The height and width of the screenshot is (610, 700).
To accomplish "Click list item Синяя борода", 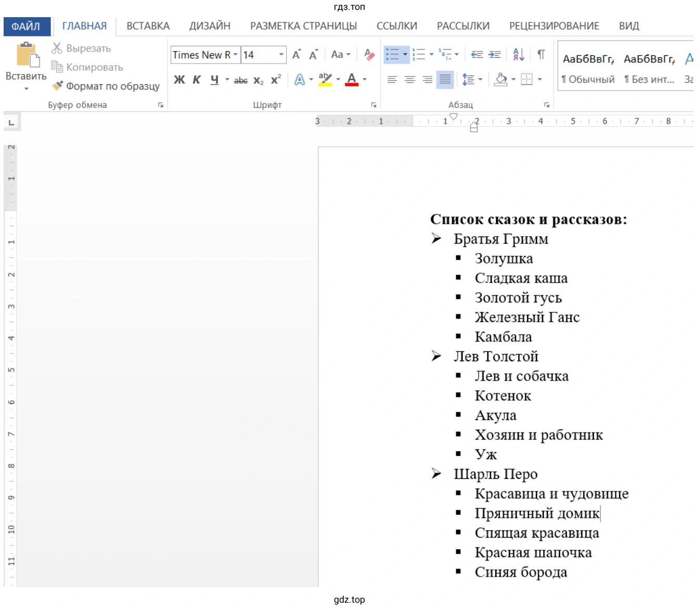I will point(521,572).
